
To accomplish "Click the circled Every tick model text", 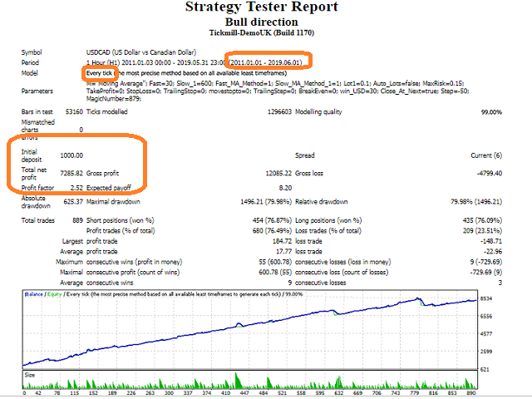I will click(x=99, y=73).
